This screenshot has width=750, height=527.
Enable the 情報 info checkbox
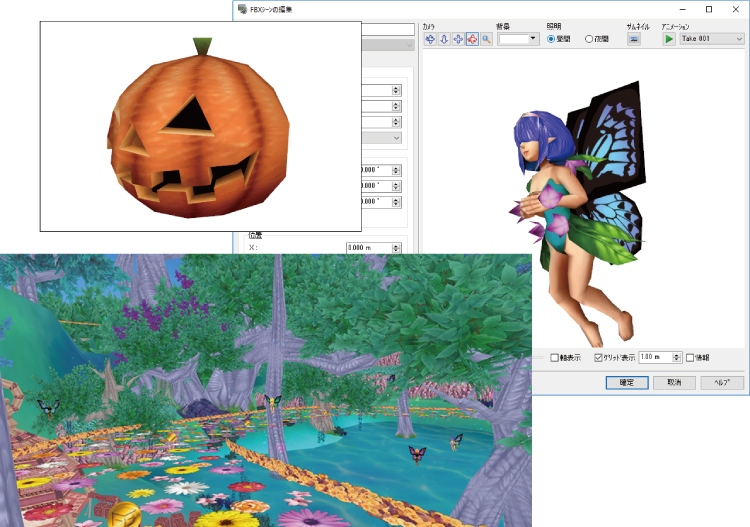tap(690, 358)
